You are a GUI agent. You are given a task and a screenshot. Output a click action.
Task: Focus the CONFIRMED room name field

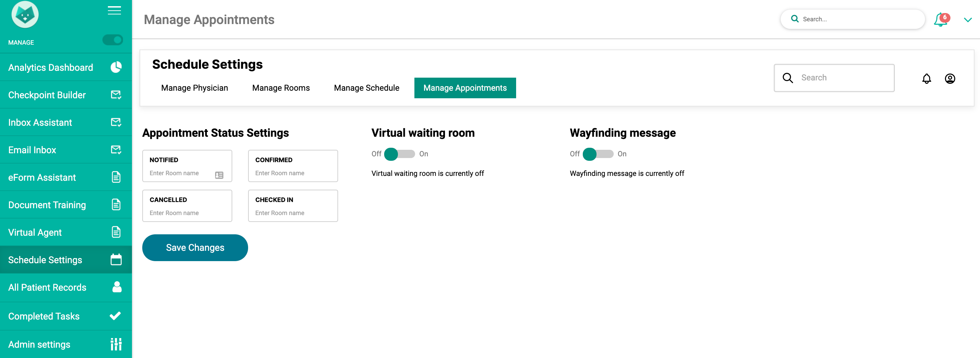(x=293, y=166)
